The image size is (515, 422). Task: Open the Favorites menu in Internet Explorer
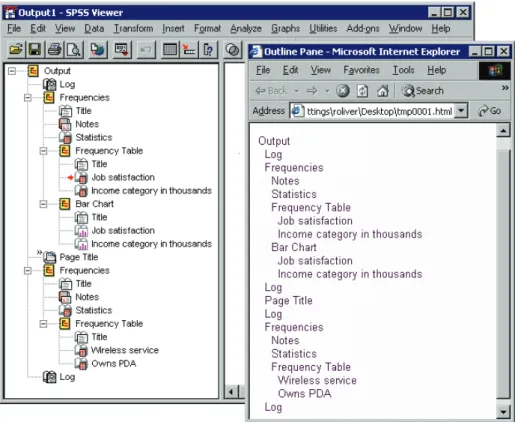(361, 70)
